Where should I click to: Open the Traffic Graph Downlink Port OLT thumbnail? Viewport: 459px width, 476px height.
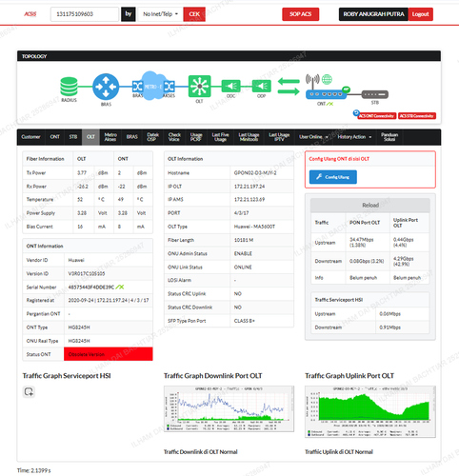[229, 409]
